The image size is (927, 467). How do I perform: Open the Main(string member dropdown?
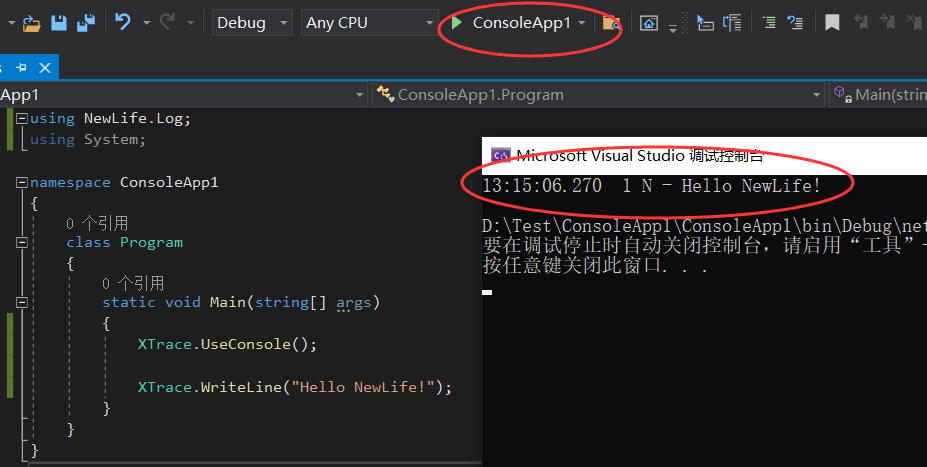(x=879, y=95)
